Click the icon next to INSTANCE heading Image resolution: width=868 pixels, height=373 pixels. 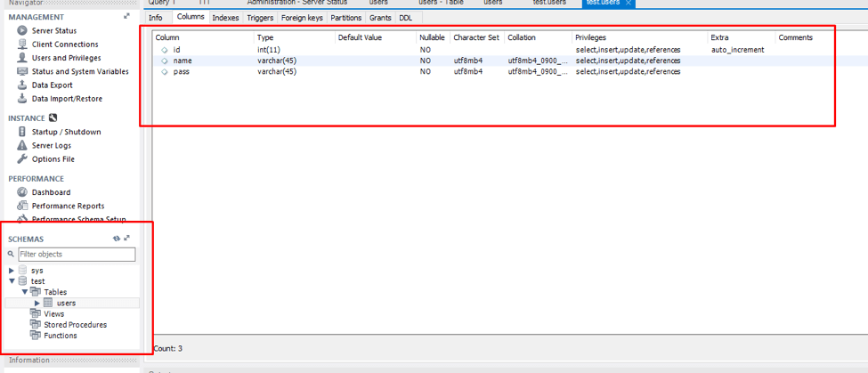[x=53, y=118]
